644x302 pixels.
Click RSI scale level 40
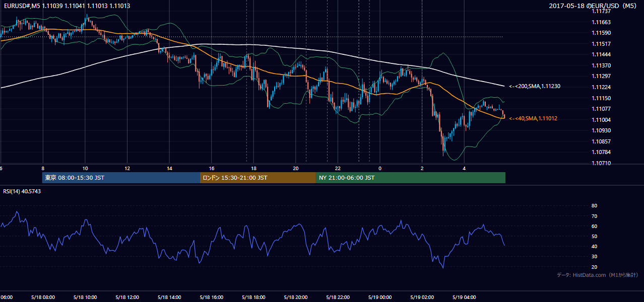[x=595, y=246]
